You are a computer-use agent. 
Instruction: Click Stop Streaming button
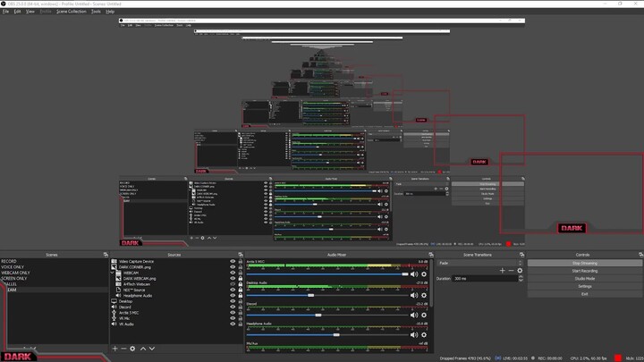pos(585,263)
